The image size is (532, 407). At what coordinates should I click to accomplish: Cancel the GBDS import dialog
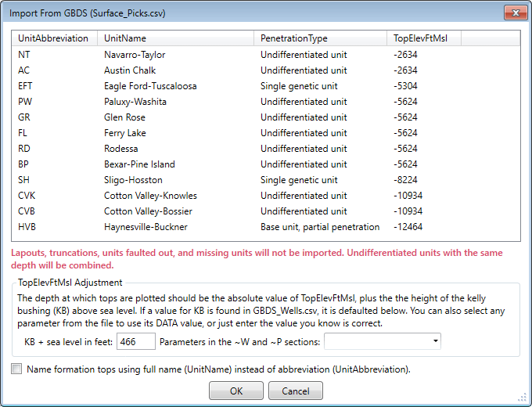point(296,391)
